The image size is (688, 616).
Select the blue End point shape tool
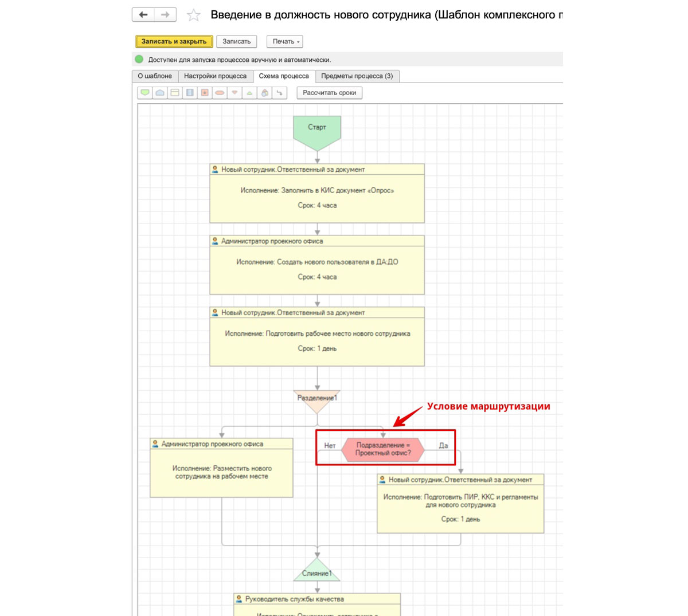pos(160,92)
